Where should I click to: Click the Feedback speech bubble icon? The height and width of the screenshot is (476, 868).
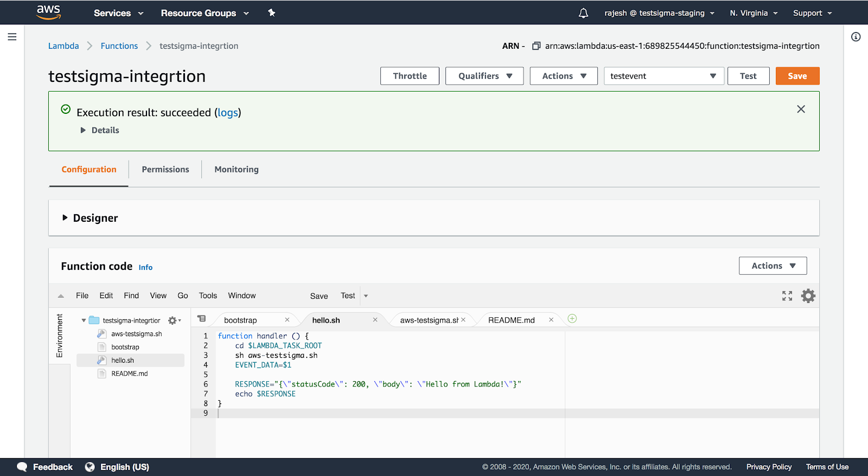[x=22, y=467]
